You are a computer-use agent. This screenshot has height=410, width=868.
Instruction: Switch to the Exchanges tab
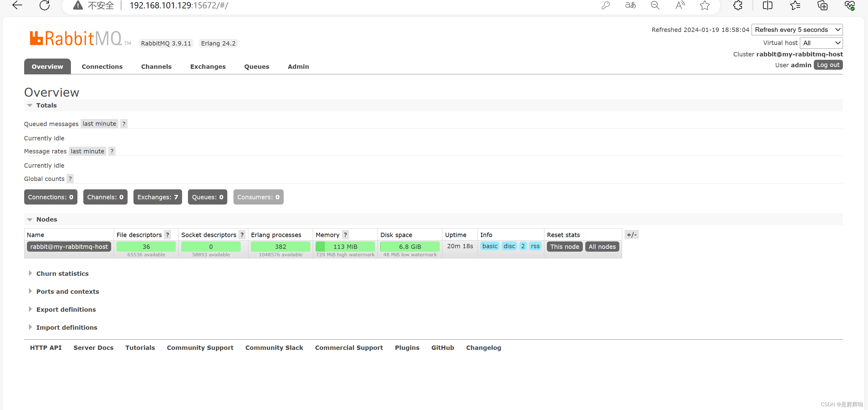[208, 66]
